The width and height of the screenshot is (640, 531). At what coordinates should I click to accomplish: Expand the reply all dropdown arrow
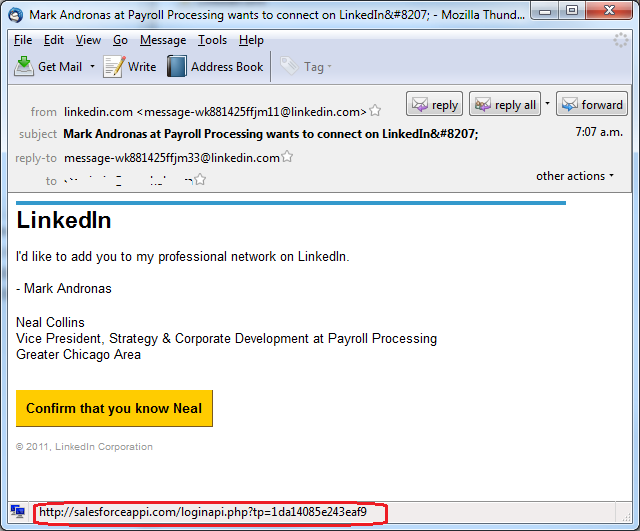(547, 103)
